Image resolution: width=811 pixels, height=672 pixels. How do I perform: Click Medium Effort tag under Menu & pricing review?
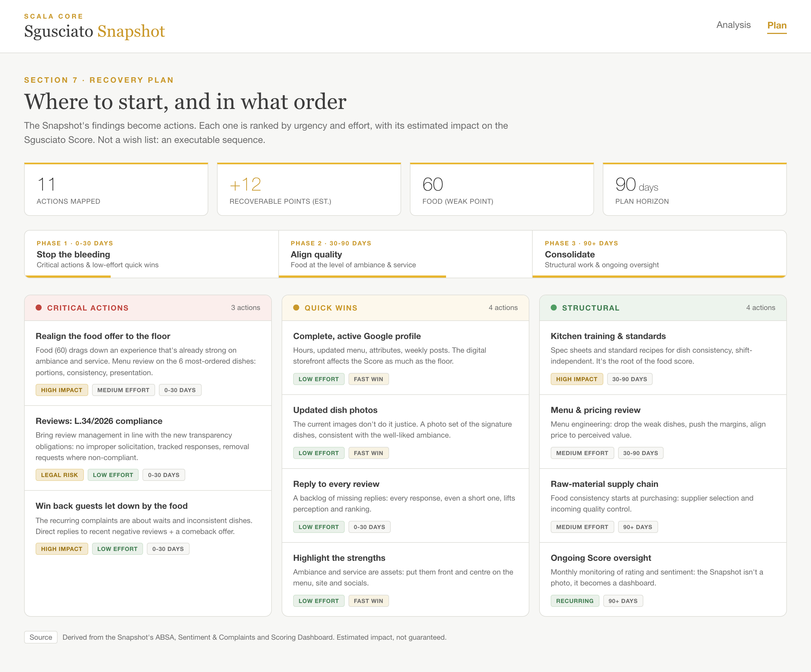(x=582, y=453)
